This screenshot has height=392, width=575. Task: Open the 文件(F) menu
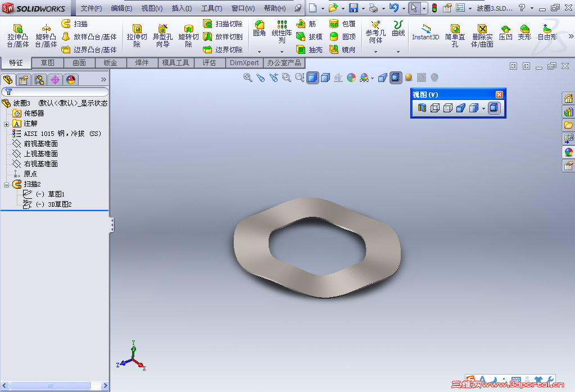(x=91, y=8)
